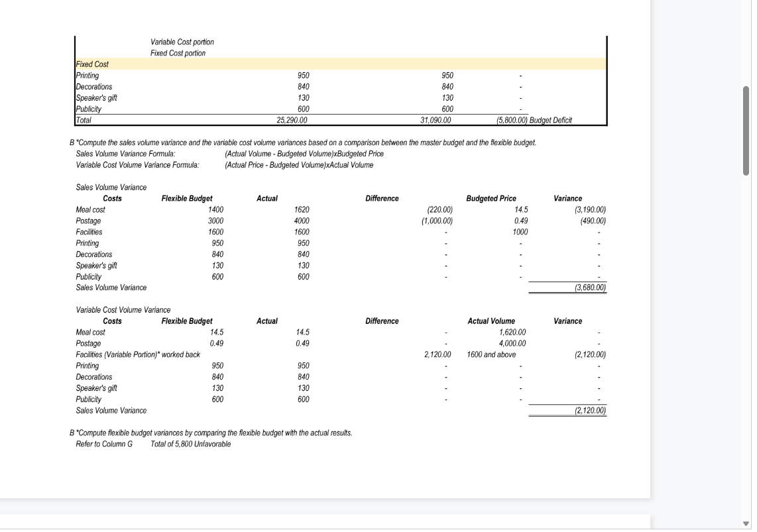Select the Total of 5,800 Unfavorable text
Screen dimensions: 757x532
pyautogui.click(x=192, y=444)
